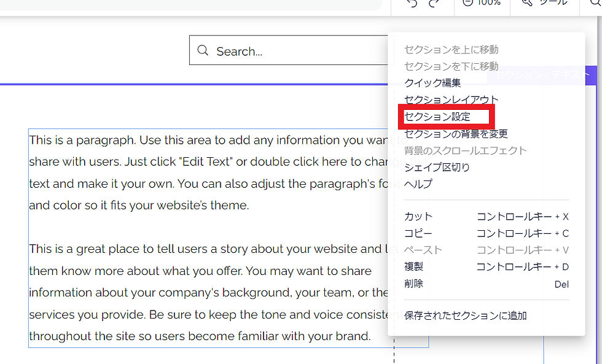Screen dimensions: 602x364
Task: Click the 'This is a great place' paragraph
Action: click(x=208, y=292)
